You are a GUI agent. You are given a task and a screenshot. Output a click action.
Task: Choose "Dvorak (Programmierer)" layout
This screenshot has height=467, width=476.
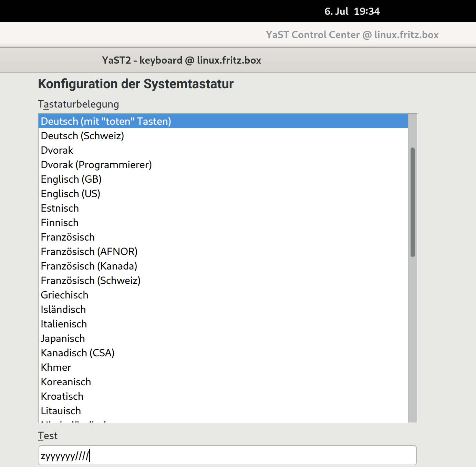tap(223, 165)
